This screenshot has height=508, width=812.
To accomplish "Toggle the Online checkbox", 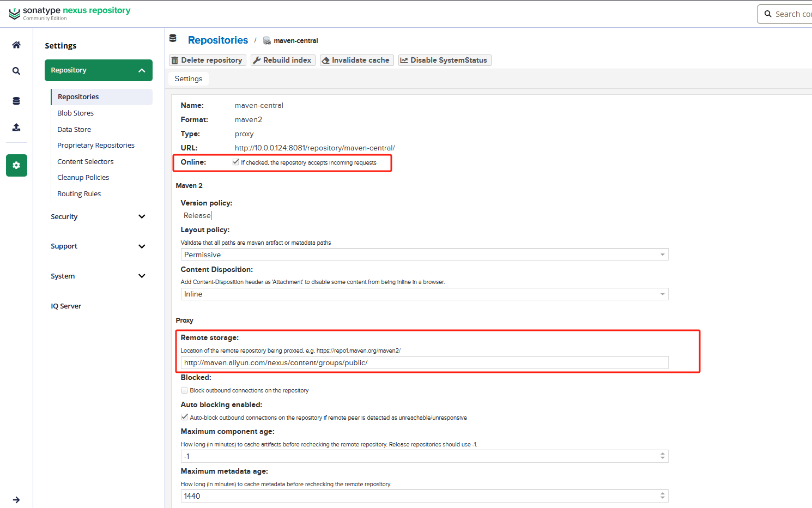I will click(236, 162).
